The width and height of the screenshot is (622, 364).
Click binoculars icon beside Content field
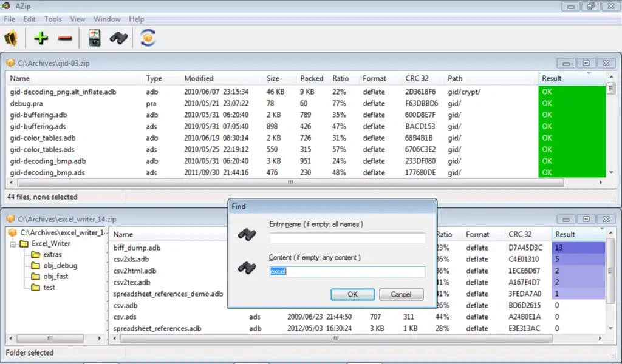[247, 268]
